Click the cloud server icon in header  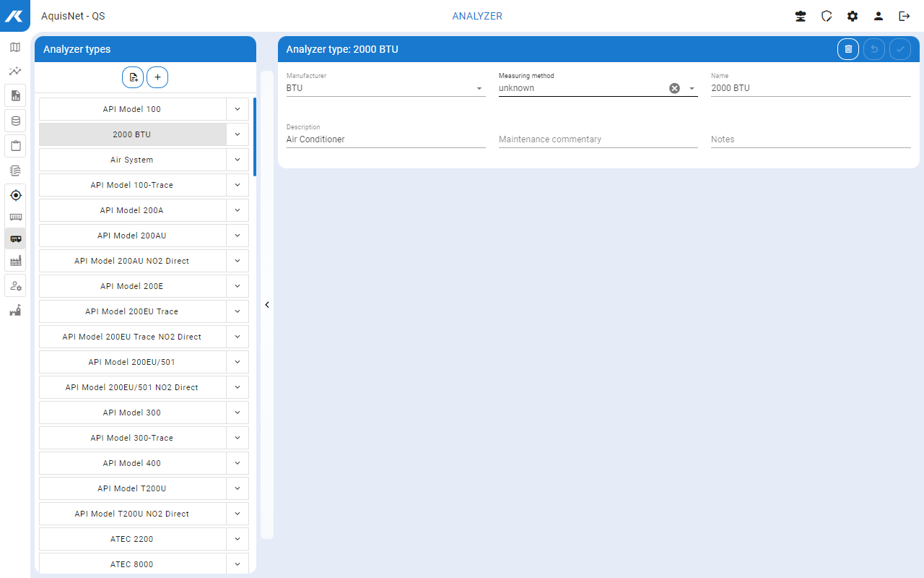[801, 16]
